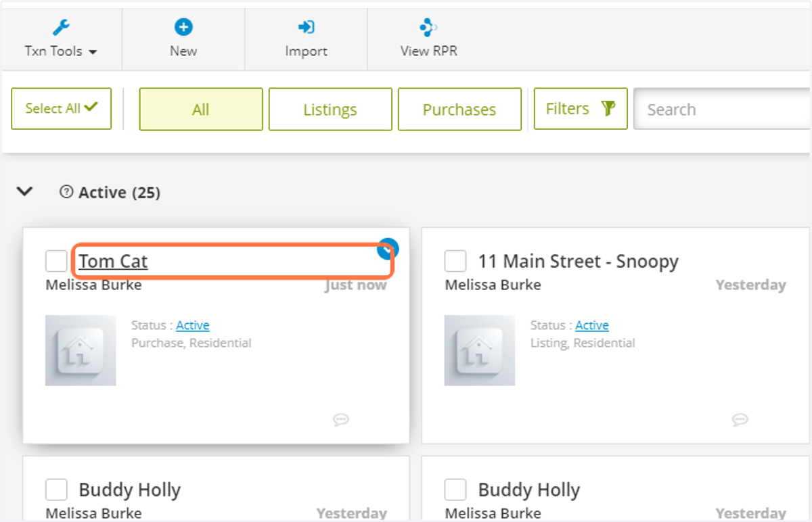Switch to the Listings tab
This screenshot has height=522, width=812.
330,110
